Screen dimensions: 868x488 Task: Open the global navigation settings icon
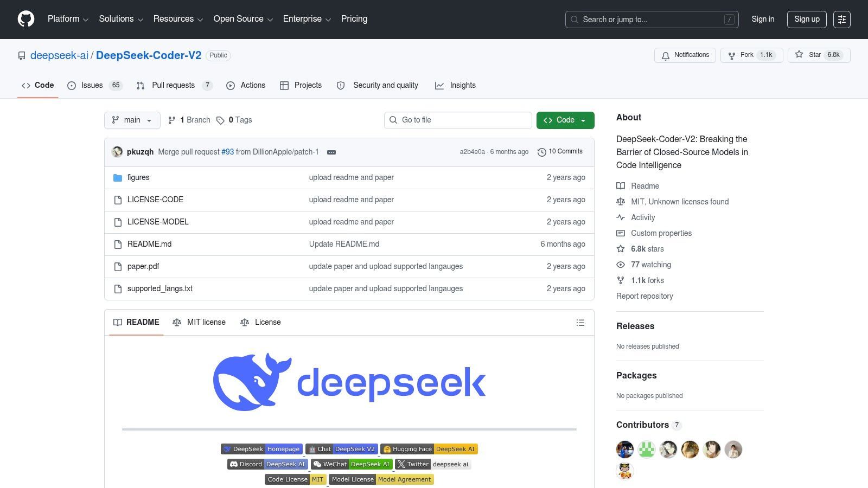point(842,19)
